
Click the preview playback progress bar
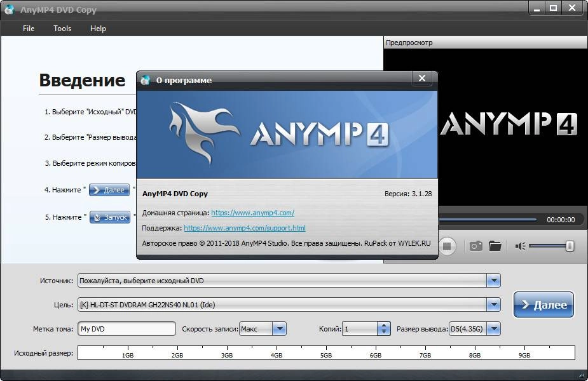488,220
